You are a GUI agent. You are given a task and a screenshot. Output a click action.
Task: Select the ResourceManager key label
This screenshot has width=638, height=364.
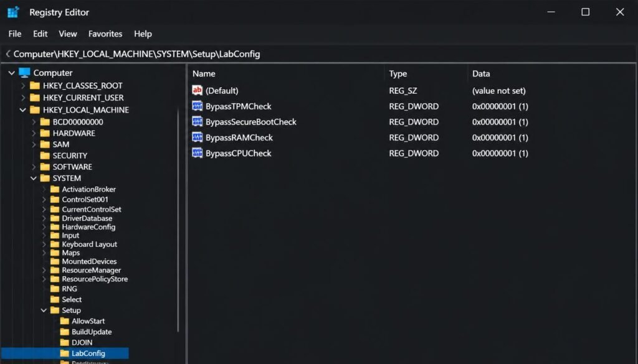pos(92,270)
